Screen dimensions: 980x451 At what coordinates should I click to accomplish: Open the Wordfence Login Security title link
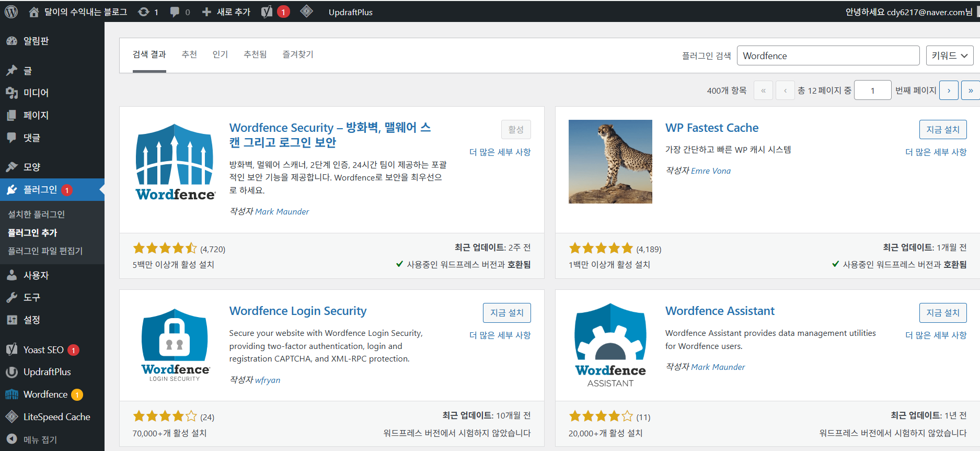tap(298, 311)
